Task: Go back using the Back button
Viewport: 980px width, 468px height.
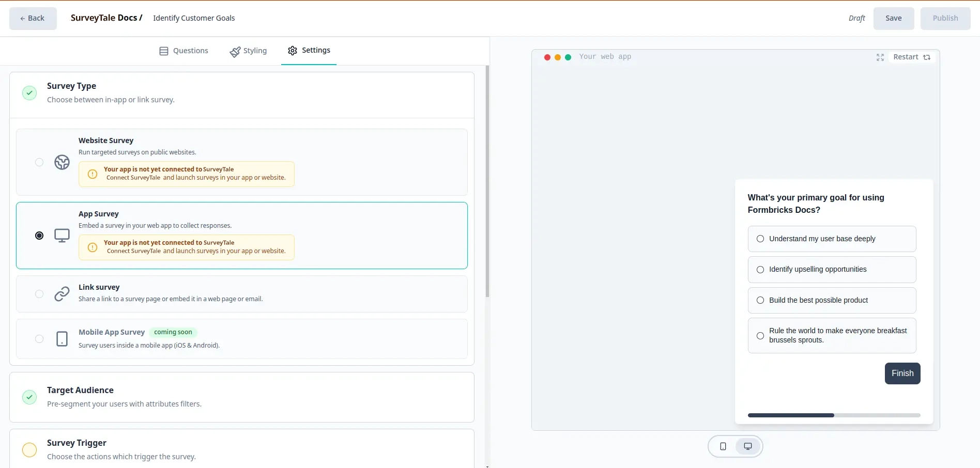Action: 33,18
